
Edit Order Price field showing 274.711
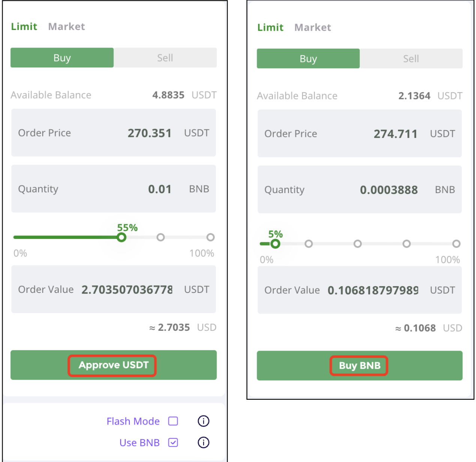pos(359,133)
